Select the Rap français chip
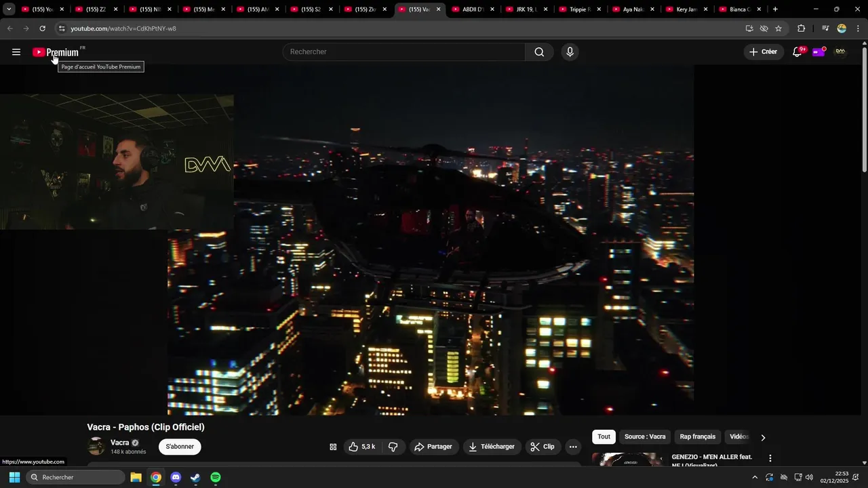This screenshot has height=488, width=868. [697, 436]
